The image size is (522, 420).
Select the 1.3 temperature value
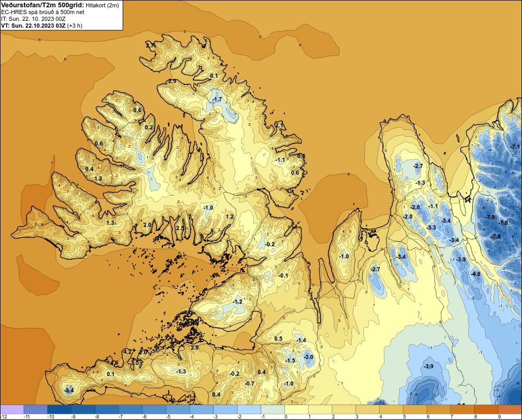110,223
